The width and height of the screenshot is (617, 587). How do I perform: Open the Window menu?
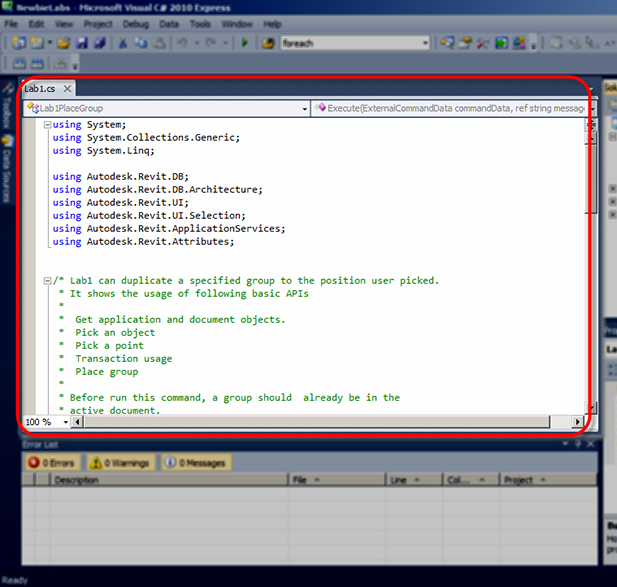[x=237, y=24]
